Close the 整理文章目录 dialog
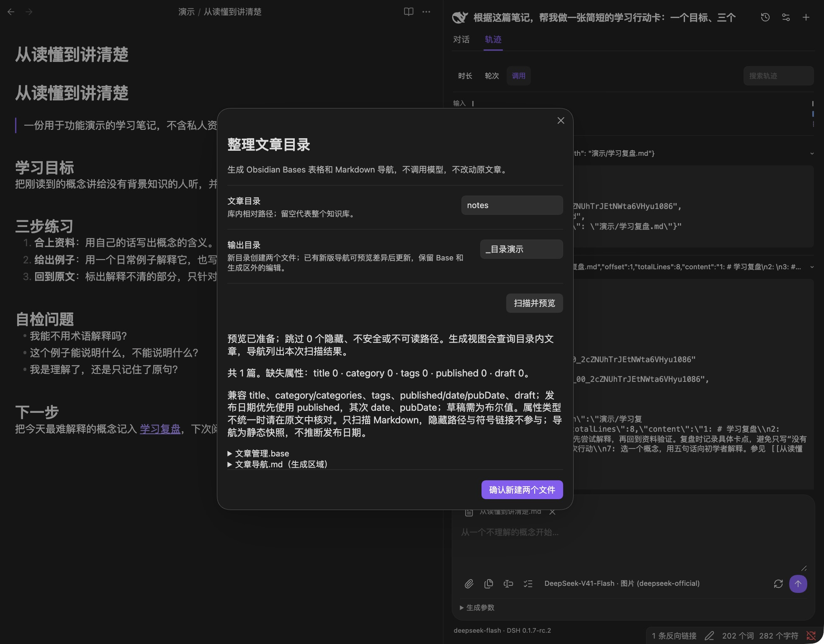 click(561, 121)
